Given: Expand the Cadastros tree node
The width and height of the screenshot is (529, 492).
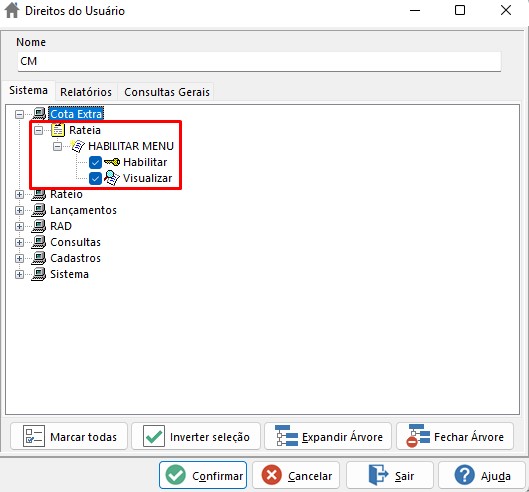Looking at the screenshot, I should [19, 258].
